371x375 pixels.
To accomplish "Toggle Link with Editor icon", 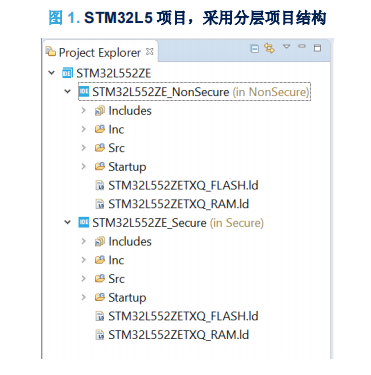I will 269,48.
